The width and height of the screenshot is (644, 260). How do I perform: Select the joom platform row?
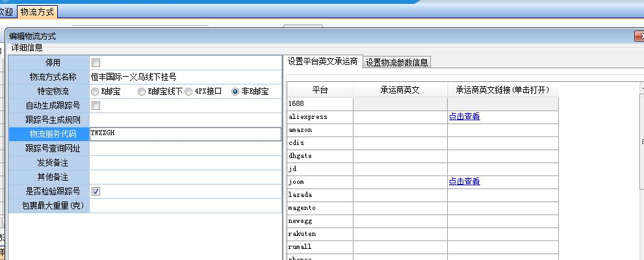click(x=422, y=182)
